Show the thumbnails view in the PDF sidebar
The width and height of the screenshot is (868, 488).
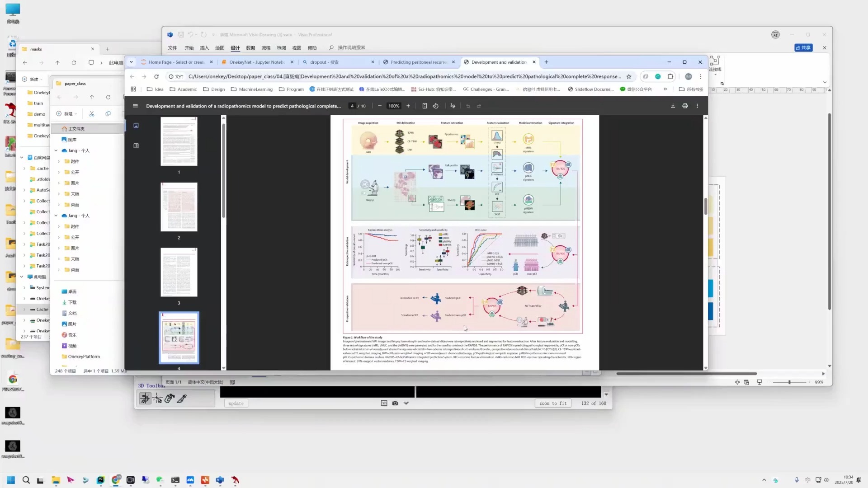[136, 126]
